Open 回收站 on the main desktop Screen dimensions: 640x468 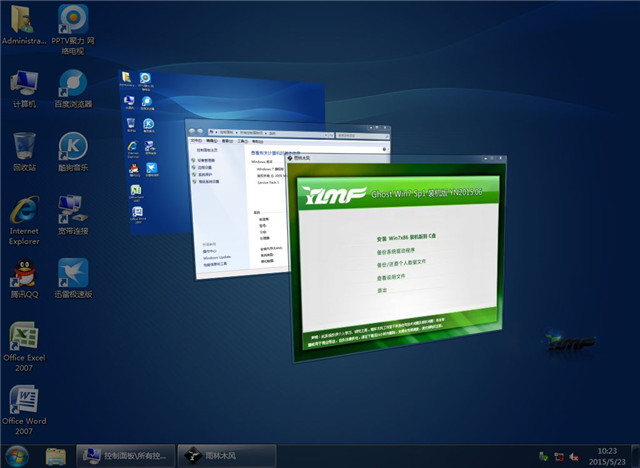pyautogui.click(x=24, y=151)
